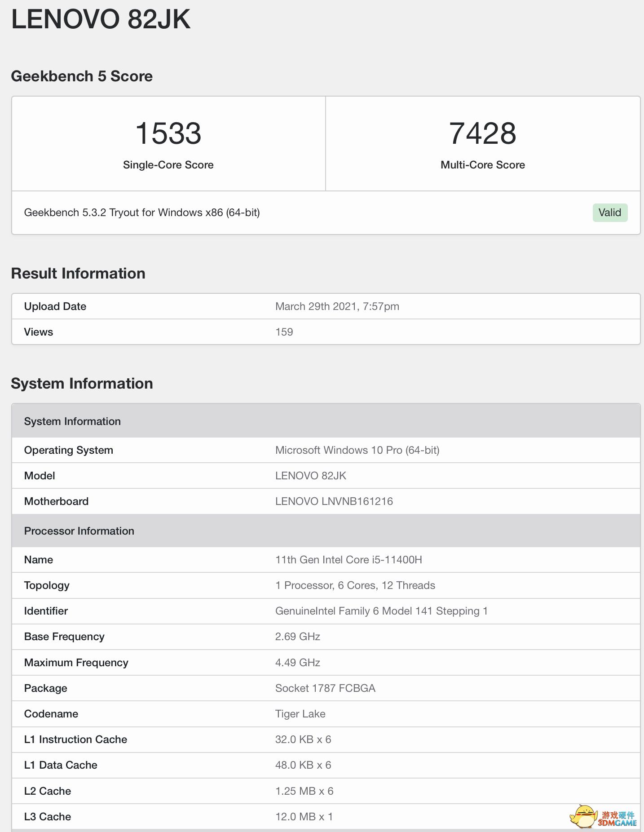
Task: Click the Topology label
Action: coord(47,585)
